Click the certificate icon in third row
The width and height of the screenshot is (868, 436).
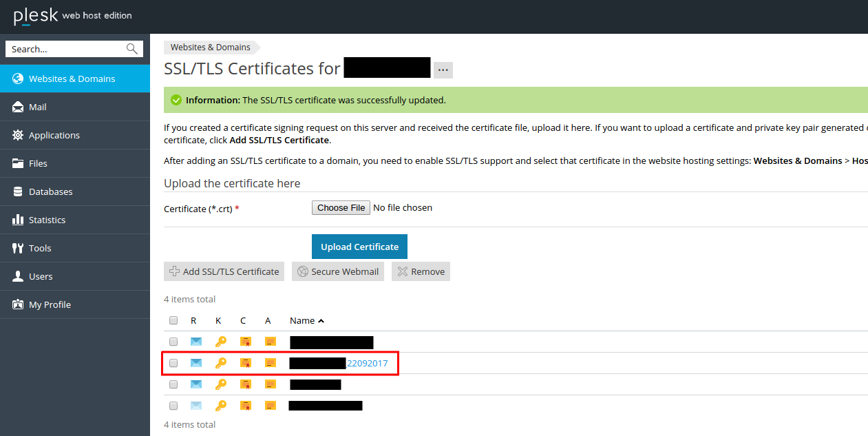click(x=245, y=384)
